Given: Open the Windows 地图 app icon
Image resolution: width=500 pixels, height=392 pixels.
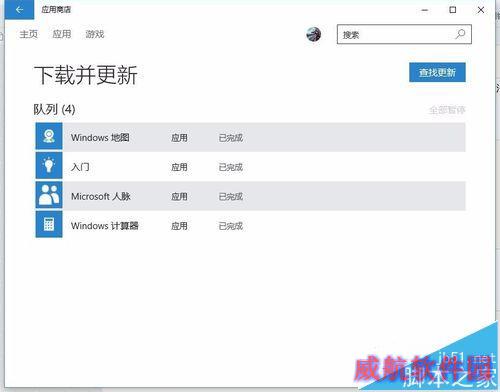Looking at the screenshot, I should click(49, 137).
